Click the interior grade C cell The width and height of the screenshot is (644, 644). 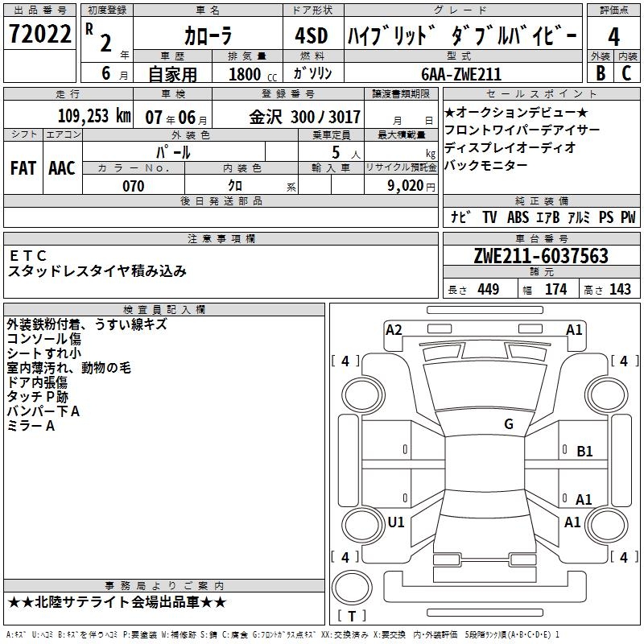[626, 72]
